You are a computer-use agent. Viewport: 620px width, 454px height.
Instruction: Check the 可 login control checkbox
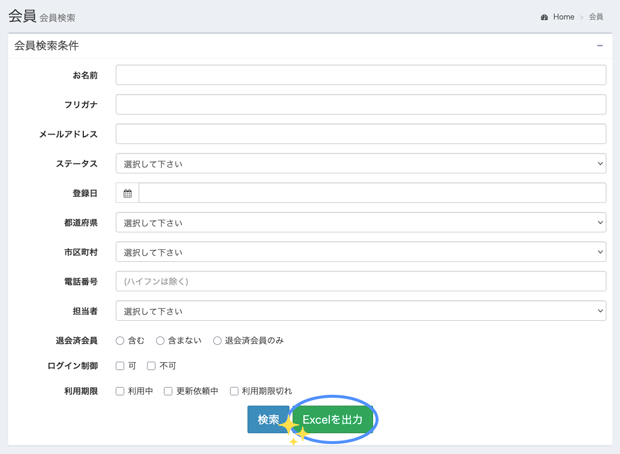coord(120,366)
